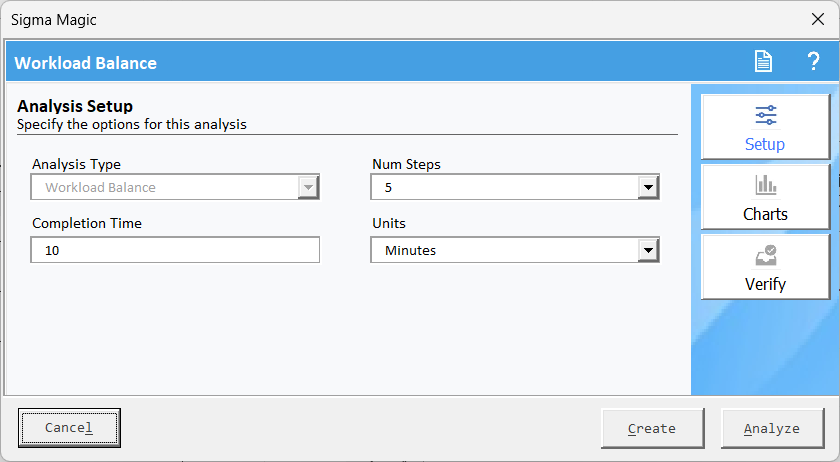Open the Charts tab label
This screenshot has height=462, width=840.
pos(765,214)
